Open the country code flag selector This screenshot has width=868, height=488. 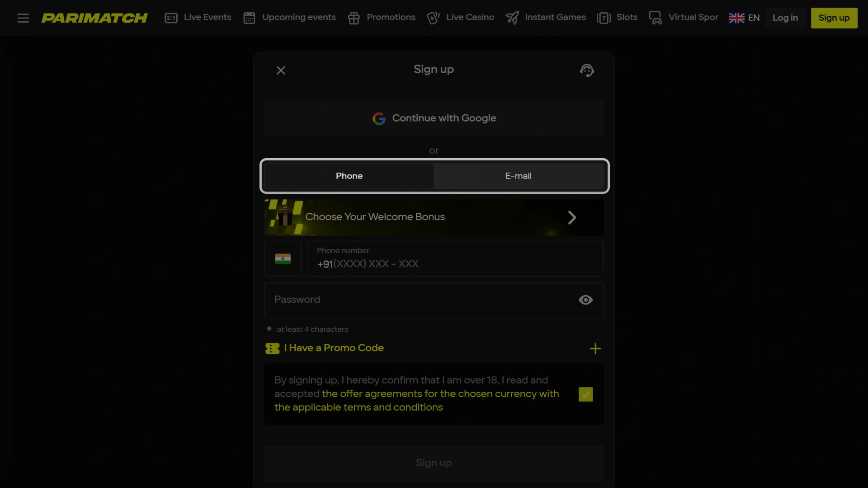(283, 258)
